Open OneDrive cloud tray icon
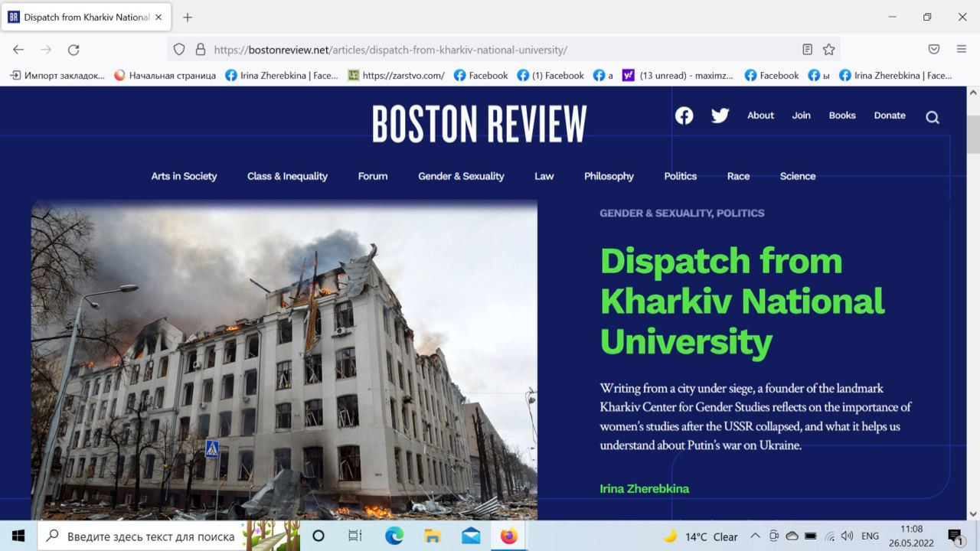 pos(792,536)
